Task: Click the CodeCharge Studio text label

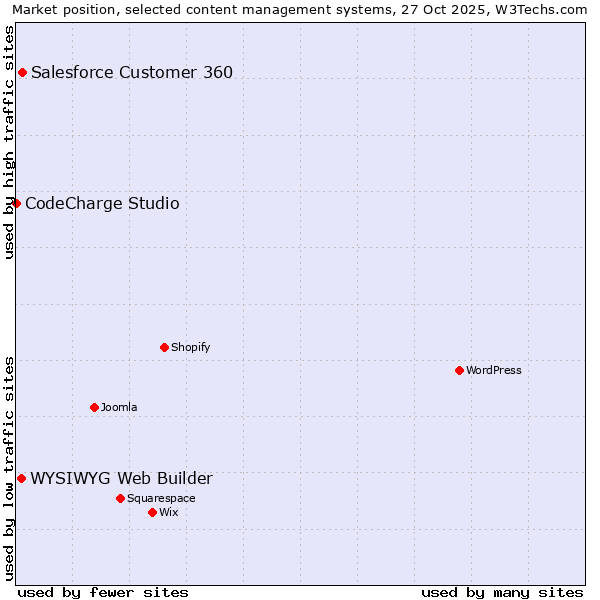Action: (102, 203)
